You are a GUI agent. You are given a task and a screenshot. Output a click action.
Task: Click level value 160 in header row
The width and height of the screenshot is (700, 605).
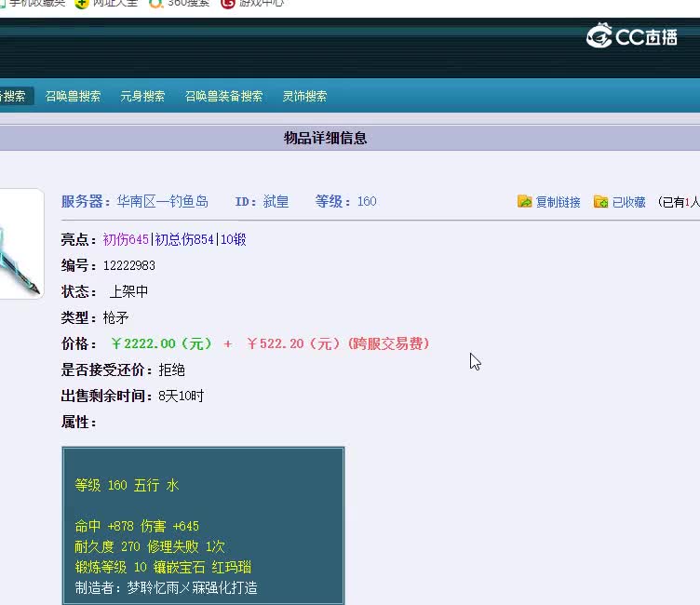tap(367, 201)
